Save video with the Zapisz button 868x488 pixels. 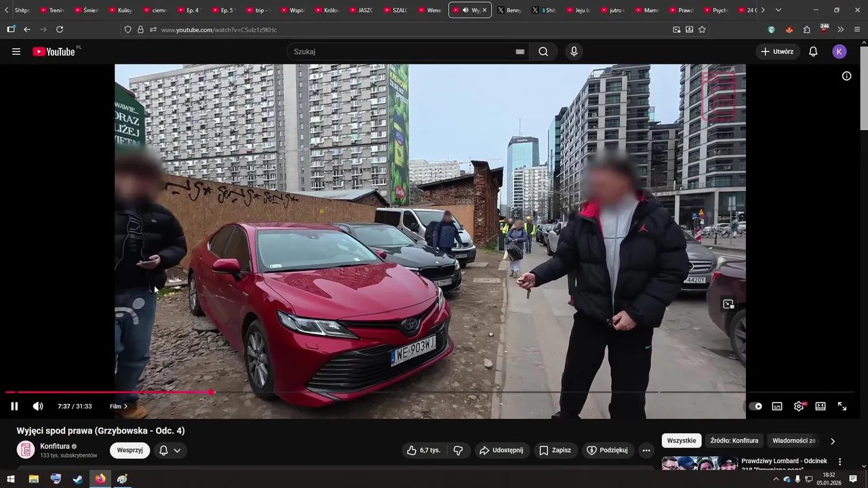point(555,450)
